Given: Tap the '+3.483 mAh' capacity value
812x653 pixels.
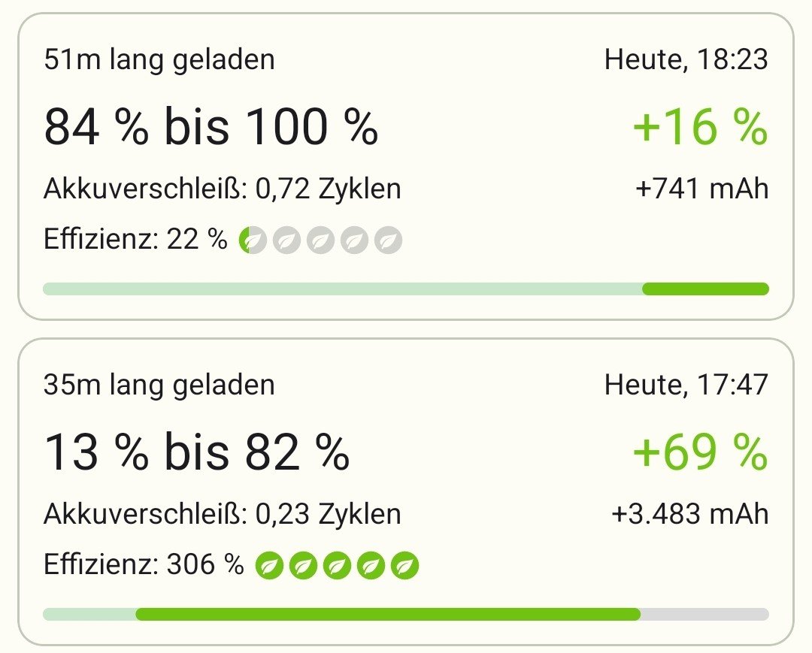Looking at the screenshot, I should [x=690, y=514].
